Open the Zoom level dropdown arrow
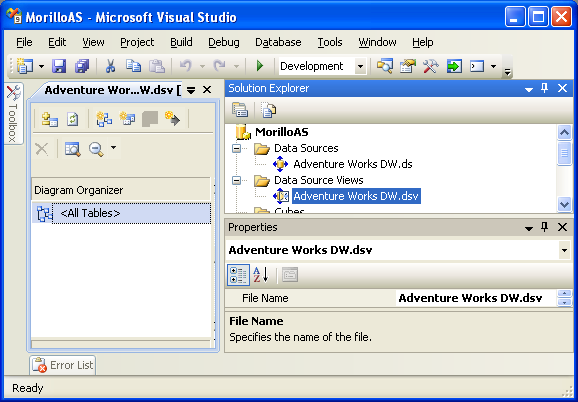Image resolution: width=578 pixels, height=402 pixels. [x=114, y=148]
